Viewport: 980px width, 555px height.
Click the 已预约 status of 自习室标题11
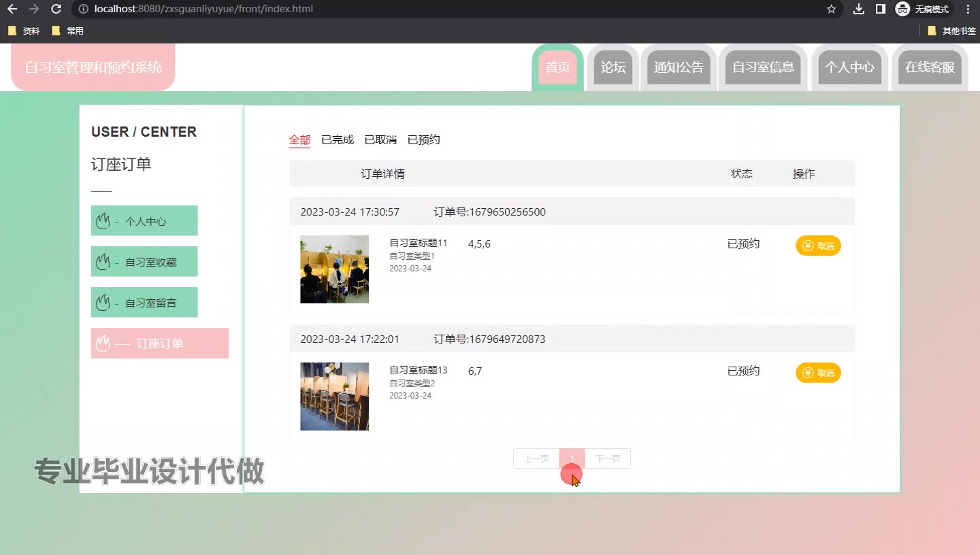pos(743,243)
